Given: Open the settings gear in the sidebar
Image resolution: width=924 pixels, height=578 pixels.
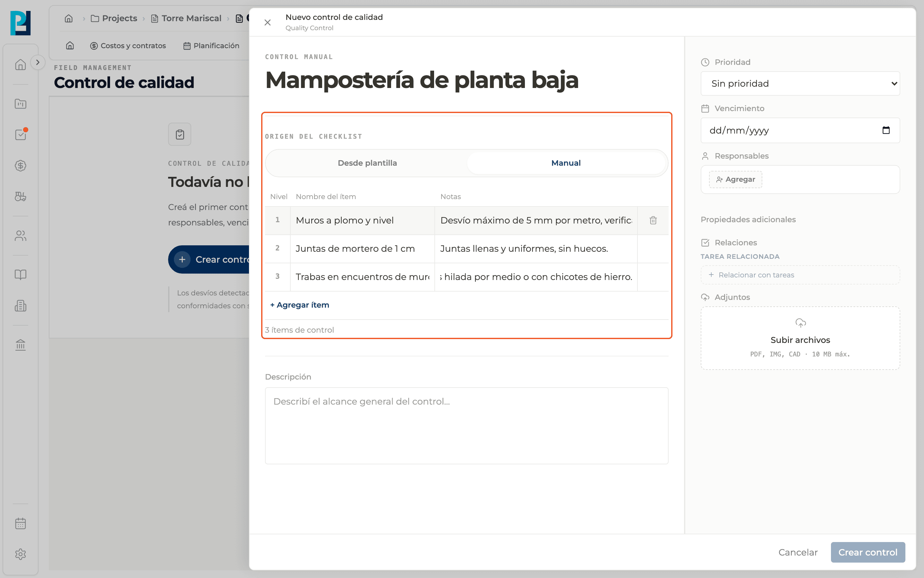Looking at the screenshot, I should tap(20, 554).
